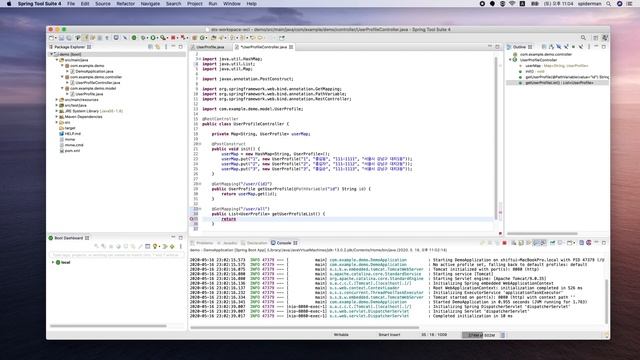Switch to UserProfile.java editor tab
The height and width of the screenshot is (360, 640).
click(x=209, y=47)
